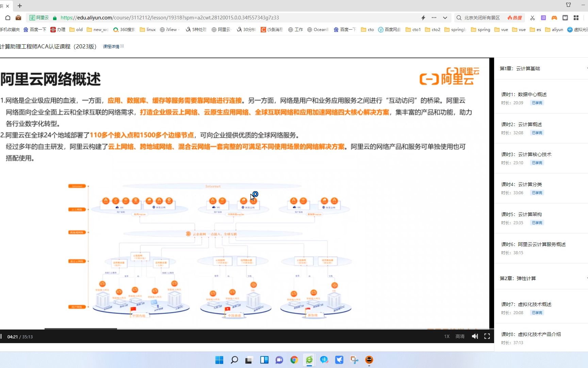Screen dimensions: 588x368
Task: Open lesson 课时3: 云计算核心技术
Action: (541, 158)
